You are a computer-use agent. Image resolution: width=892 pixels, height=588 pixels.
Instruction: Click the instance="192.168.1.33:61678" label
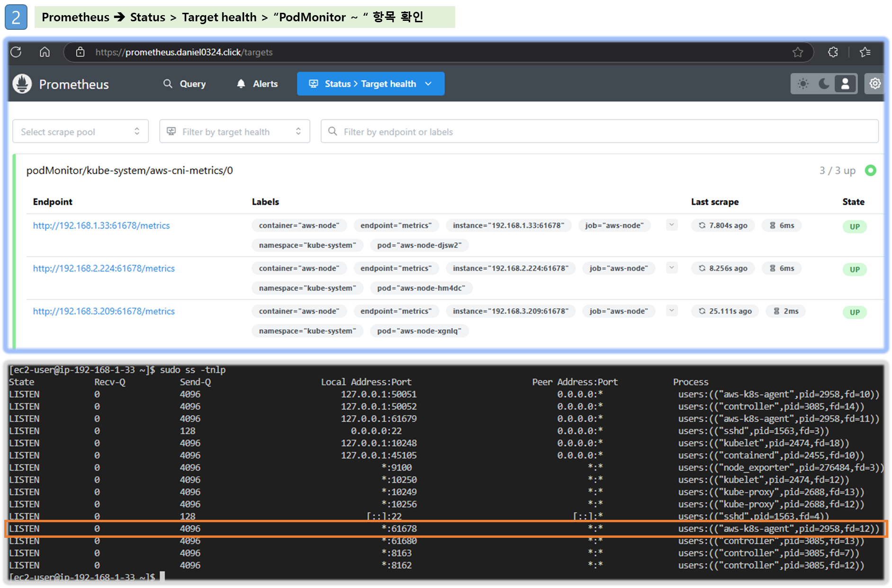pos(508,225)
